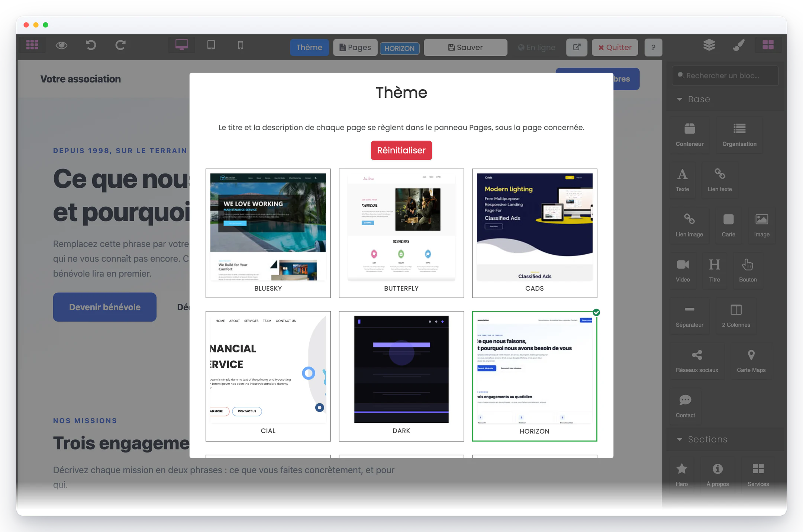Screen dimensions: 803x532
Task: Choose the CIAL theme thumbnail
Action: 268,376
